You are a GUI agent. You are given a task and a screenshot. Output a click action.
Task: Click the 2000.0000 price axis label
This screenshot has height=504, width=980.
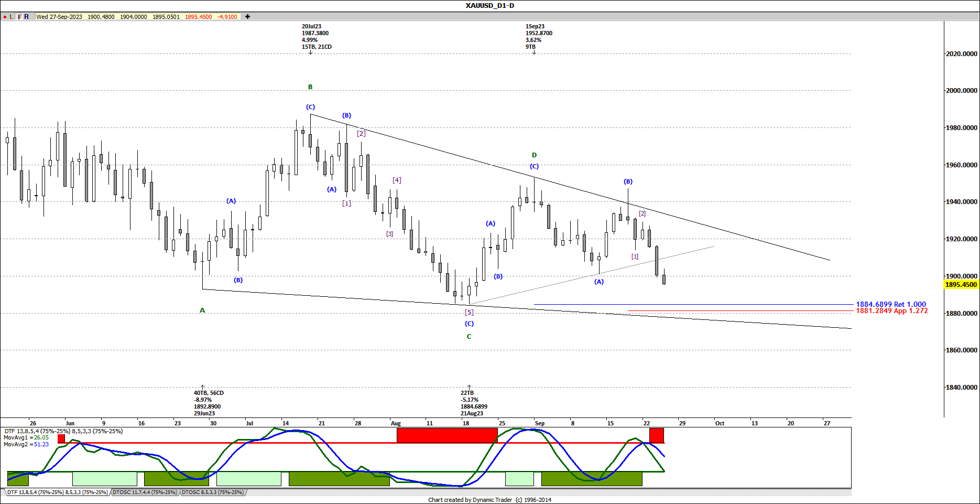pos(962,91)
